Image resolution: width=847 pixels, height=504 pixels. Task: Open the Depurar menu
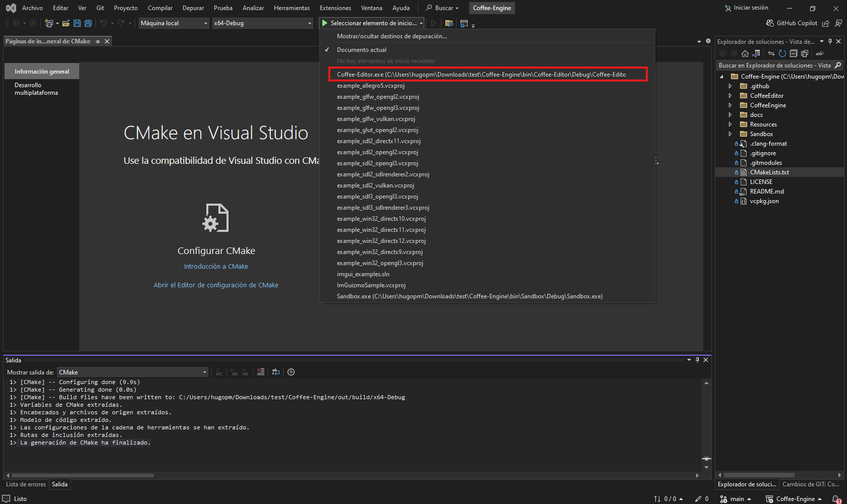193,8
